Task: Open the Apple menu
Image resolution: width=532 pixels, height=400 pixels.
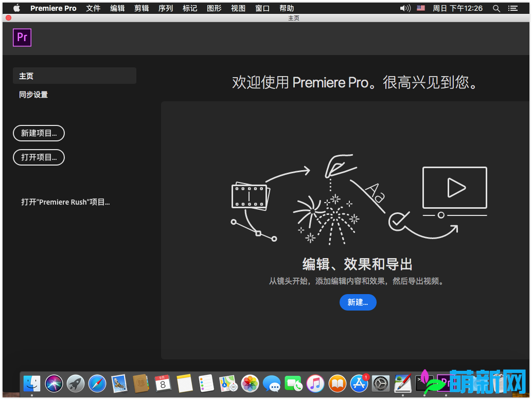Action: pyautogui.click(x=16, y=8)
